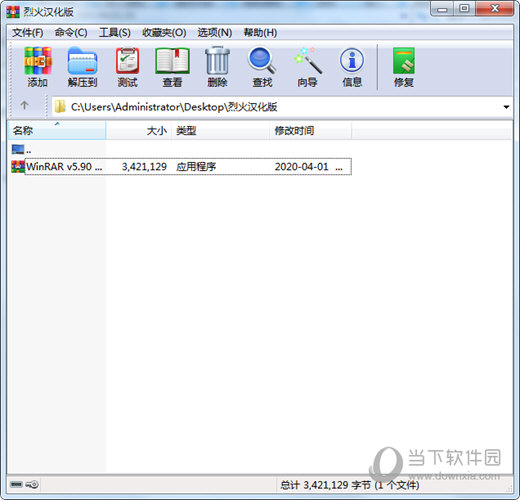Sort by the 修改时间 column header
520x500 pixels.
coord(311,130)
